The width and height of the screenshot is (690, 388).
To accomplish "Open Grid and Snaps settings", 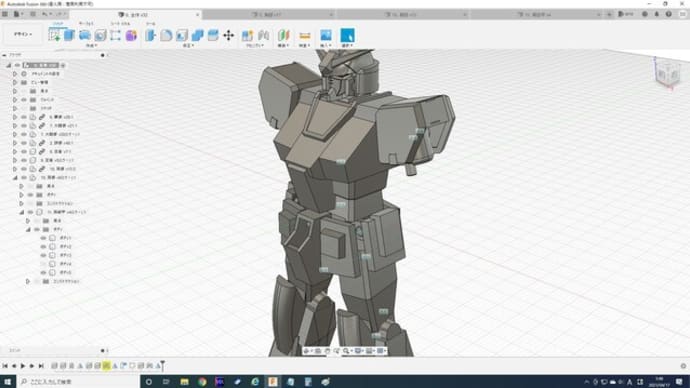I will pos(369,351).
